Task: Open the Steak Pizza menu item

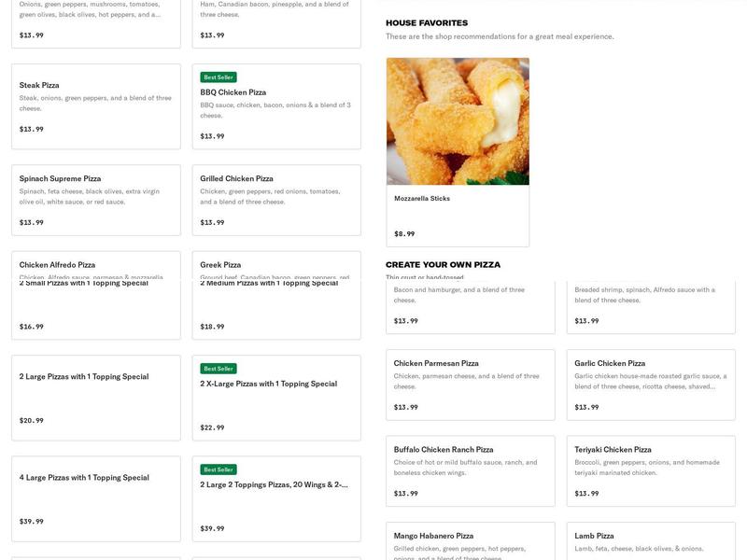Action: [x=96, y=106]
